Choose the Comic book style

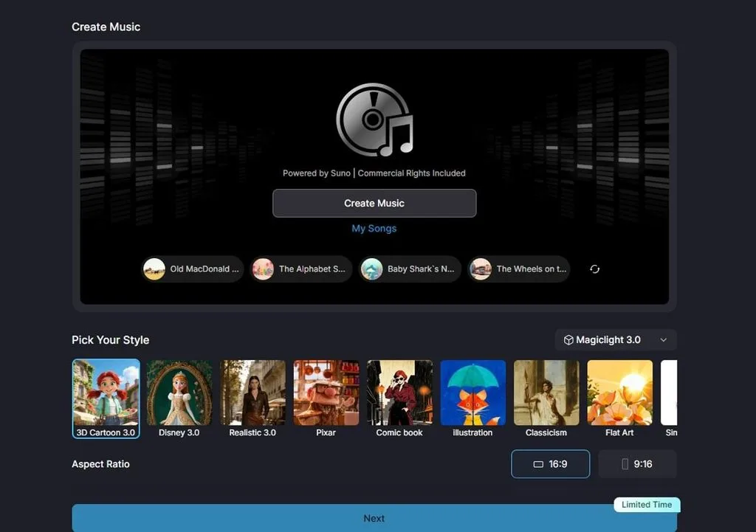(x=399, y=398)
